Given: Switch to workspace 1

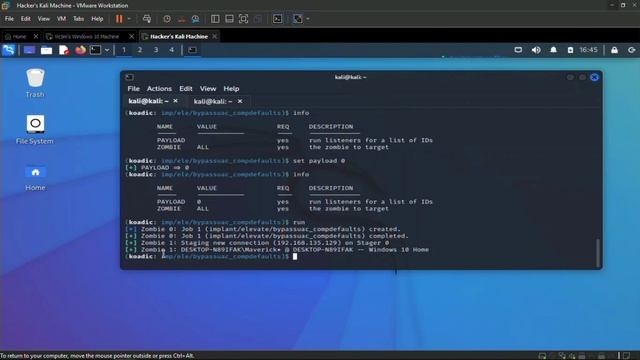Looking at the screenshot, I should (x=124, y=50).
